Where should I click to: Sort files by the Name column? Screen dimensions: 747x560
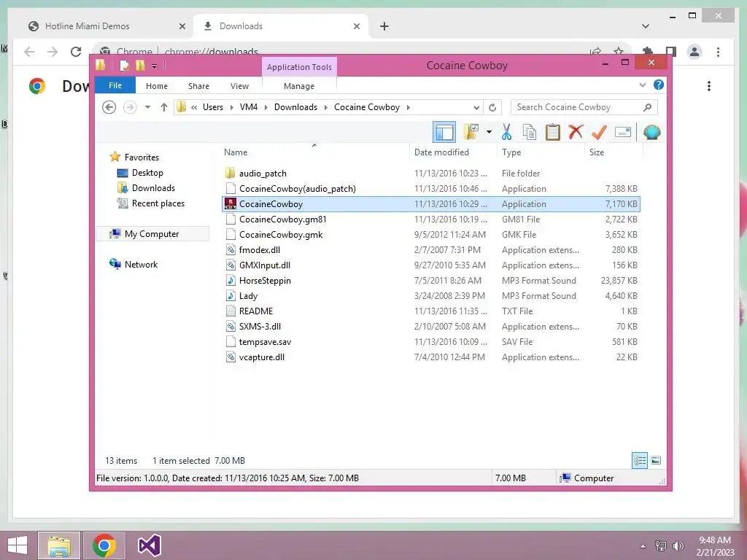tap(236, 152)
